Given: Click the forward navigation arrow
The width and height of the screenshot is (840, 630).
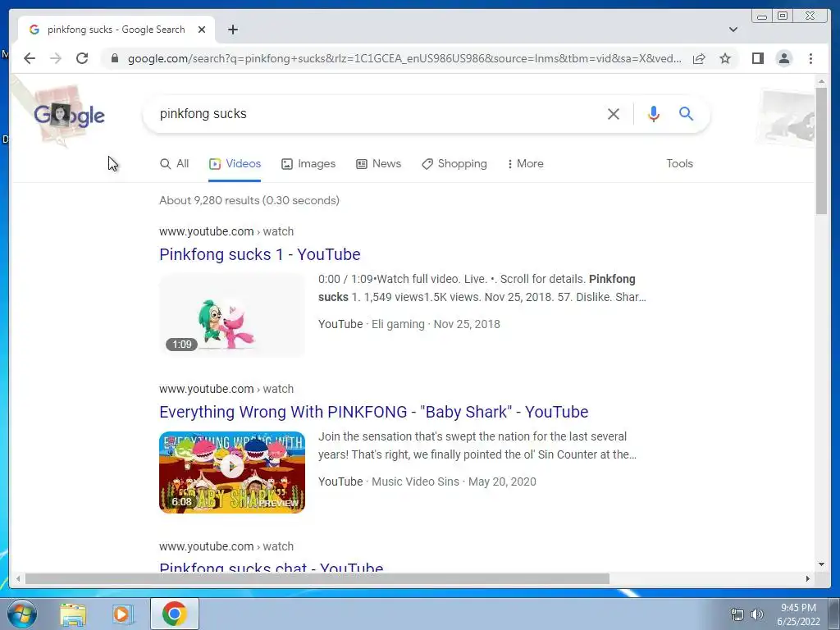Looking at the screenshot, I should coord(56,58).
